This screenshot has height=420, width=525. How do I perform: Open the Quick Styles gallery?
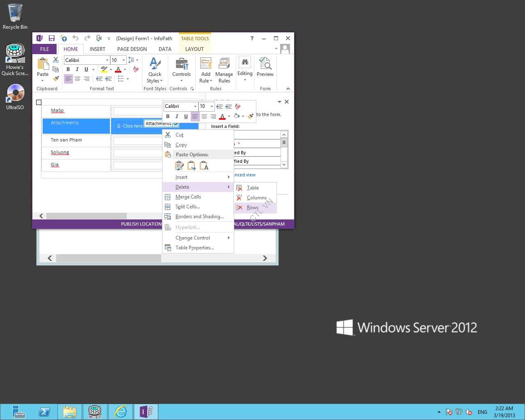point(155,71)
